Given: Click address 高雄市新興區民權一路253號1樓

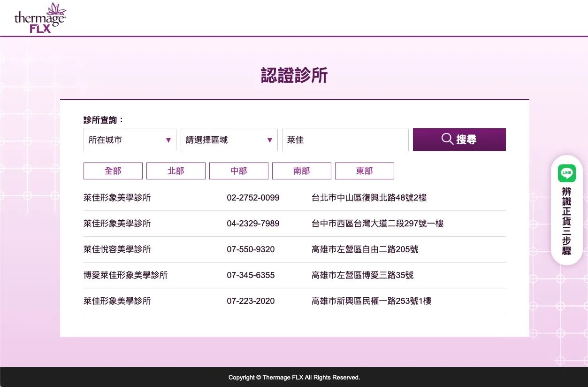Looking at the screenshot, I should coord(371,301).
